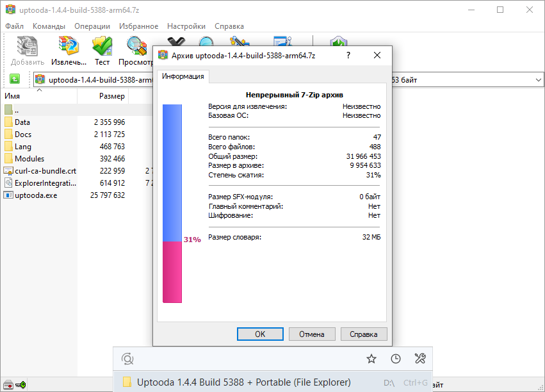Screen dimensions: 545x392
Task: Click the uptooda.exe file icon
Action: click(x=8, y=195)
